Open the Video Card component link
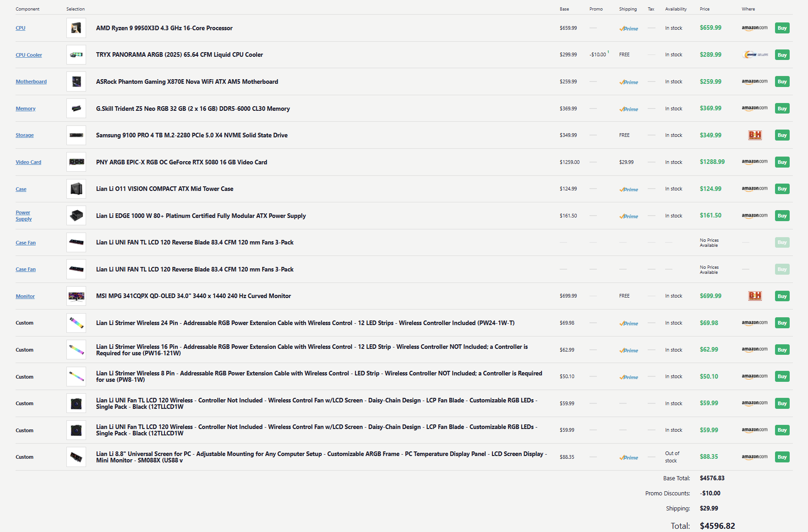Screen dimensions: 808x532 click(x=28, y=162)
